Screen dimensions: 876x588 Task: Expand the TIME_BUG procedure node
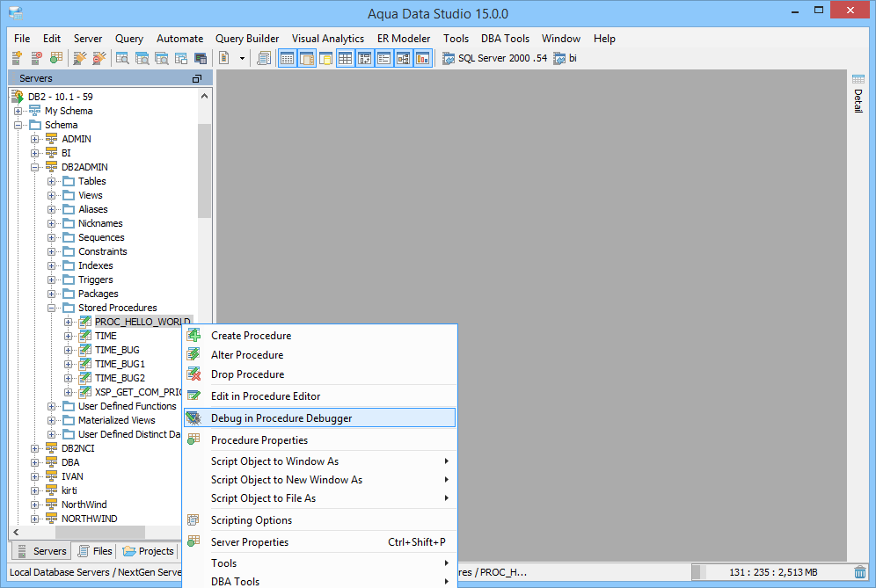tap(68, 350)
